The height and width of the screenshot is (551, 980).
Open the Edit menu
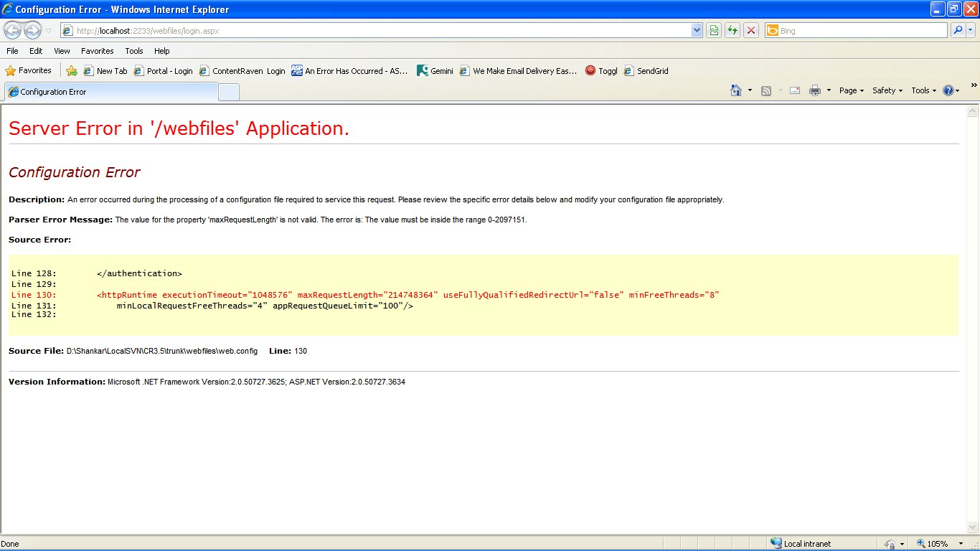point(36,51)
